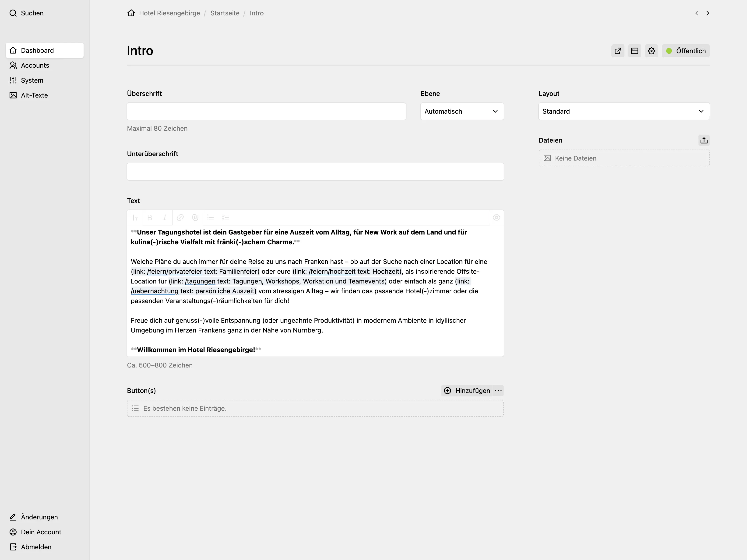Open System in the sidebar
747x560 pixels.
45,80
